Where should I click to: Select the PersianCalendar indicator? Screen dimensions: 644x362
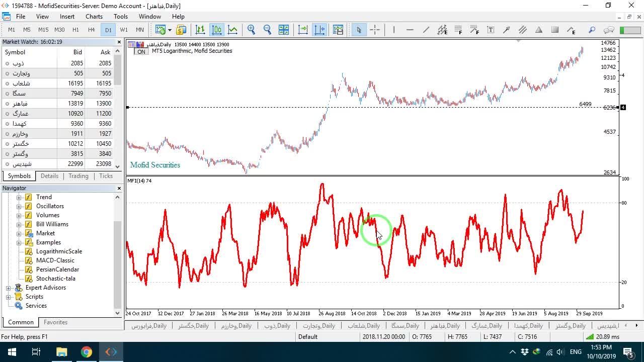57,269
